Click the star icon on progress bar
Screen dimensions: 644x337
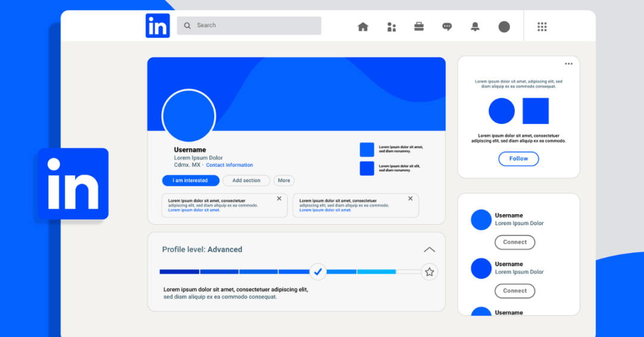pos(429,272)
